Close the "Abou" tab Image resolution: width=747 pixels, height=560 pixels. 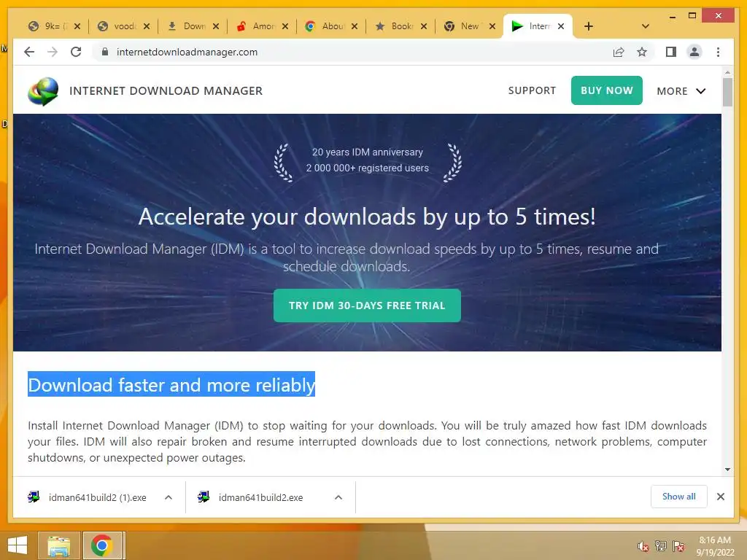point(355,26)
